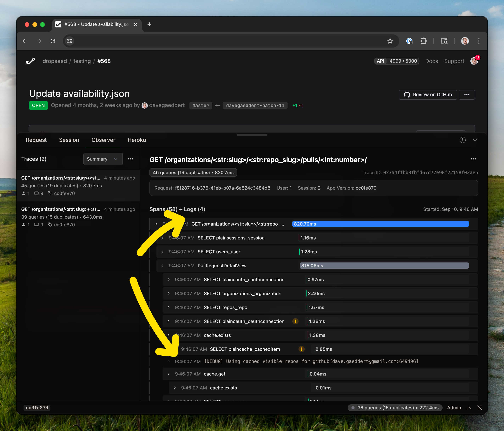
Task: Click the cc0fe870 version tag bottom left
Action: [37, 408]
